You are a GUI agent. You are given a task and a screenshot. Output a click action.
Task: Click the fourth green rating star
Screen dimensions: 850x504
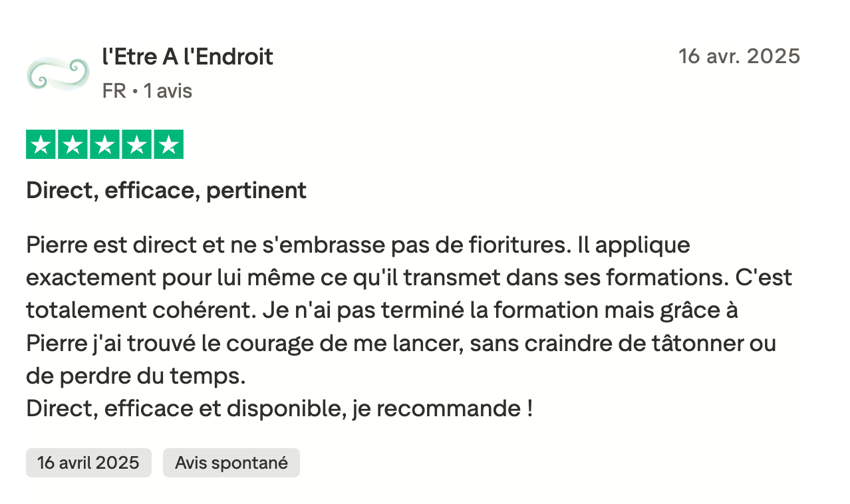coord(137,144)
